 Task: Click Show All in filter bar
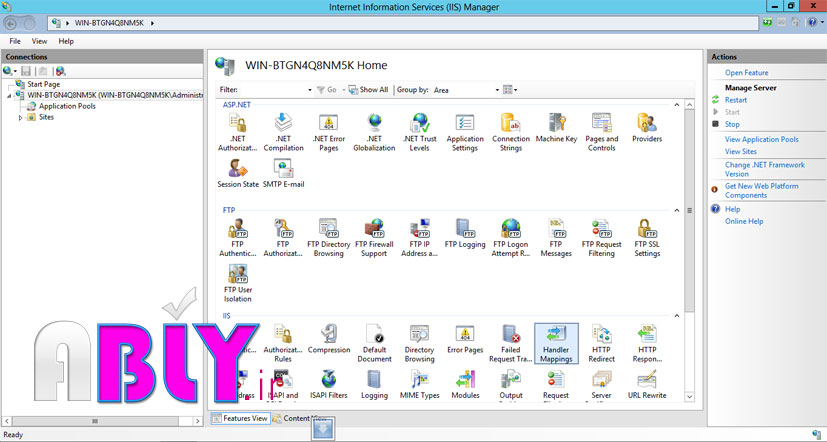tap(368, 90)
